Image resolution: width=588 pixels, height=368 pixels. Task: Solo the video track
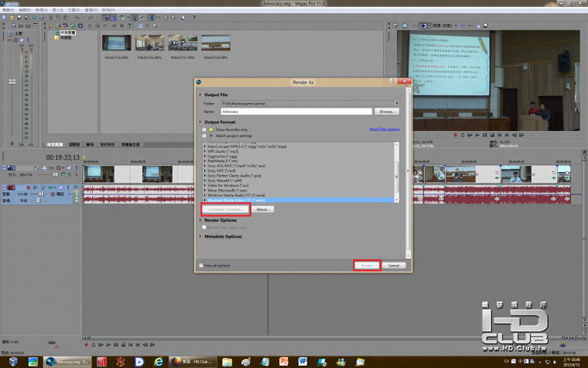(x=76, y=168)
